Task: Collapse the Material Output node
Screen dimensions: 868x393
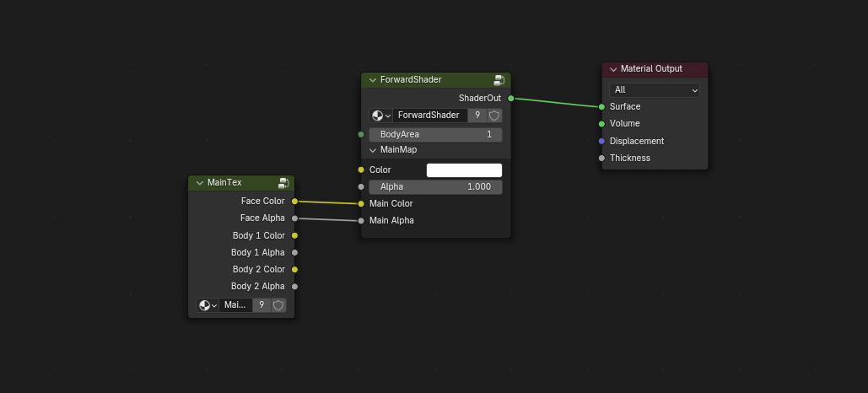Action: [x=613, y=69]
